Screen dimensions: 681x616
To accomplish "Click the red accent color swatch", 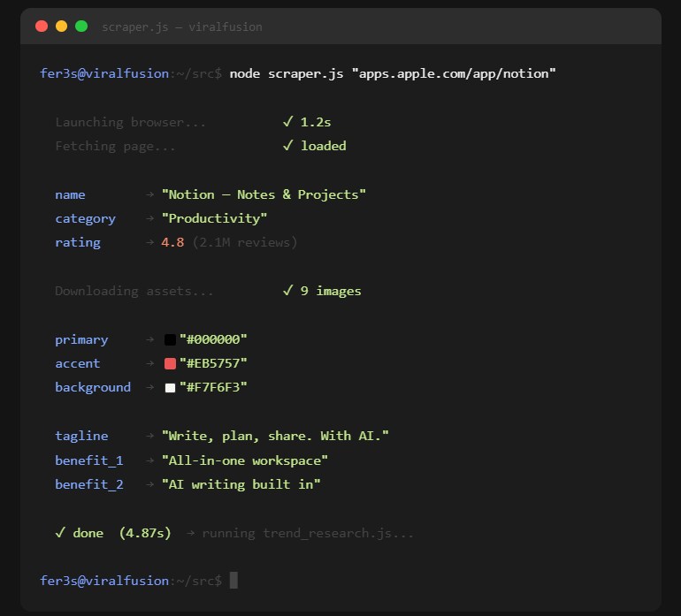I will [170, 363].
